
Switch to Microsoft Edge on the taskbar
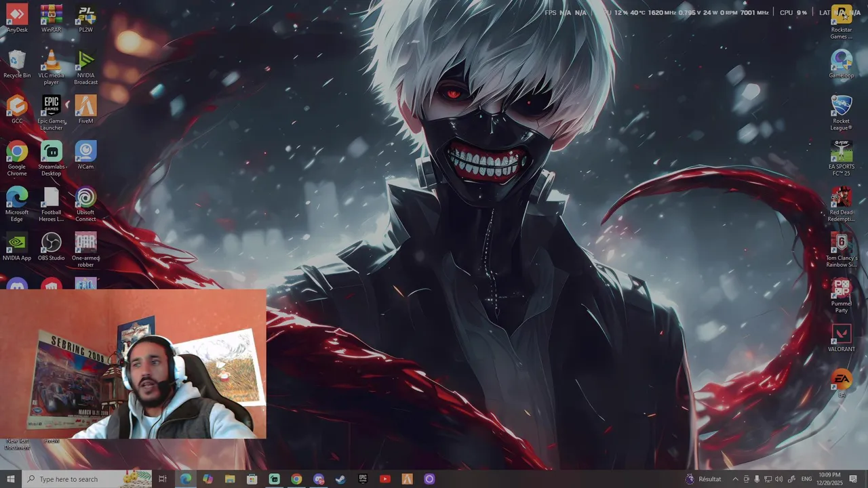click(x=185, y=479)
